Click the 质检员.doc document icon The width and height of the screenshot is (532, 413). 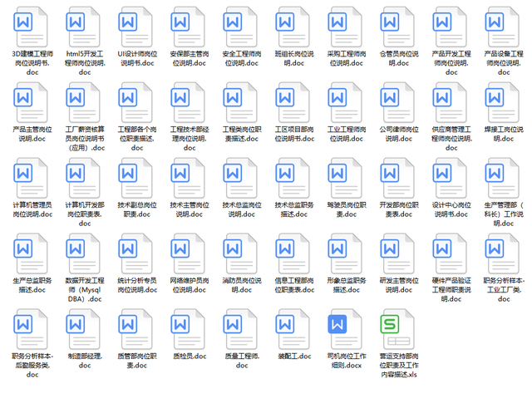(187, 329)
